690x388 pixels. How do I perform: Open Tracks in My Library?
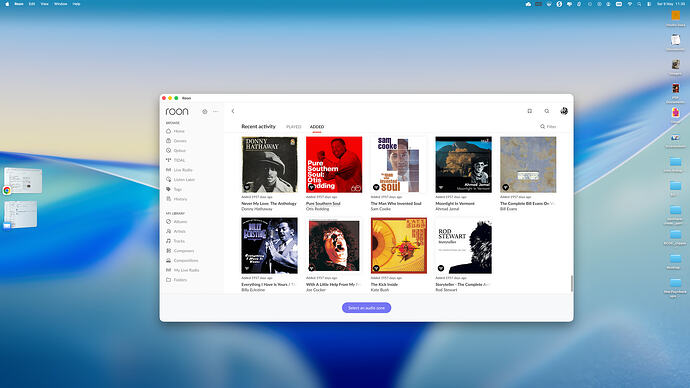pyautogui.click(x=175, y=241)
